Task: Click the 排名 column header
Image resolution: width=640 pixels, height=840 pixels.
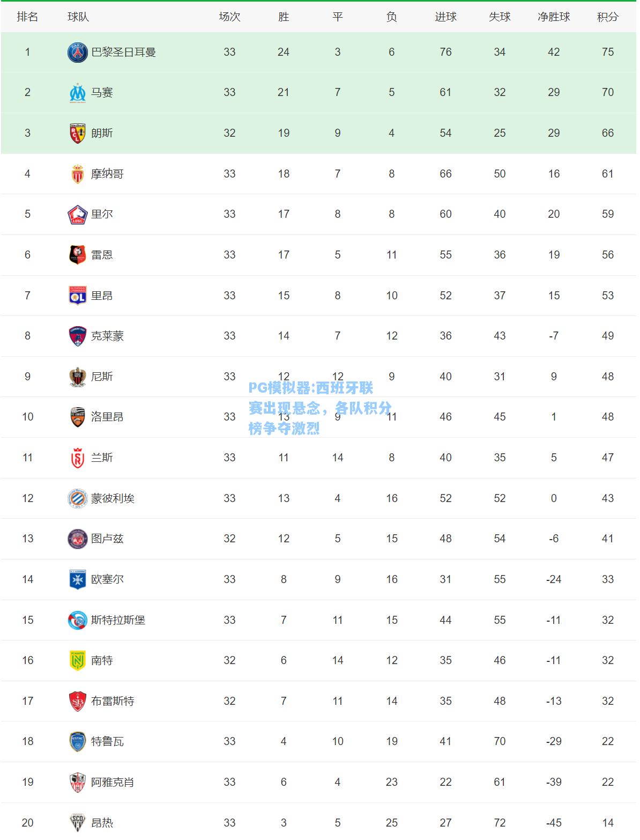Action: point(27,17)
